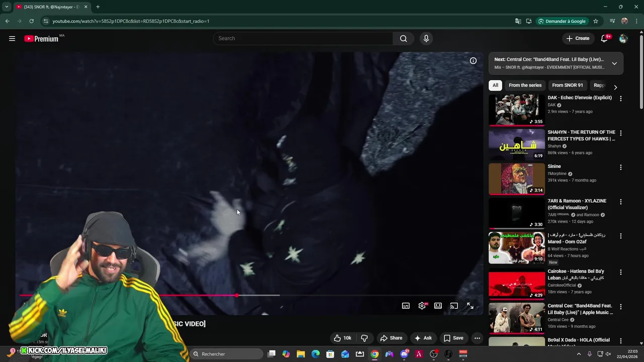
Task: Go back to previous page
Action: (7, 21)
